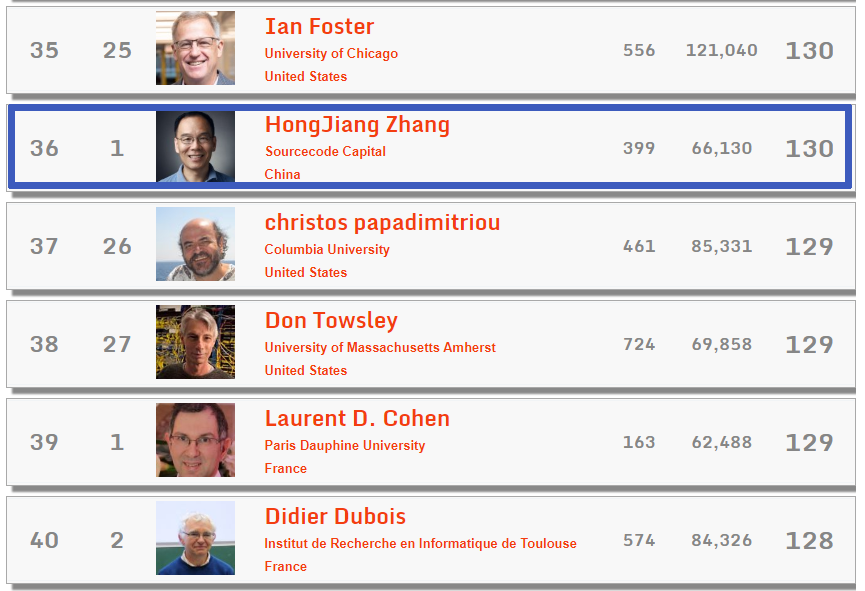Click the Paris Dauphine University affiliation
The width and height of the screenshot is (865, 591).
tap(345, 445)
